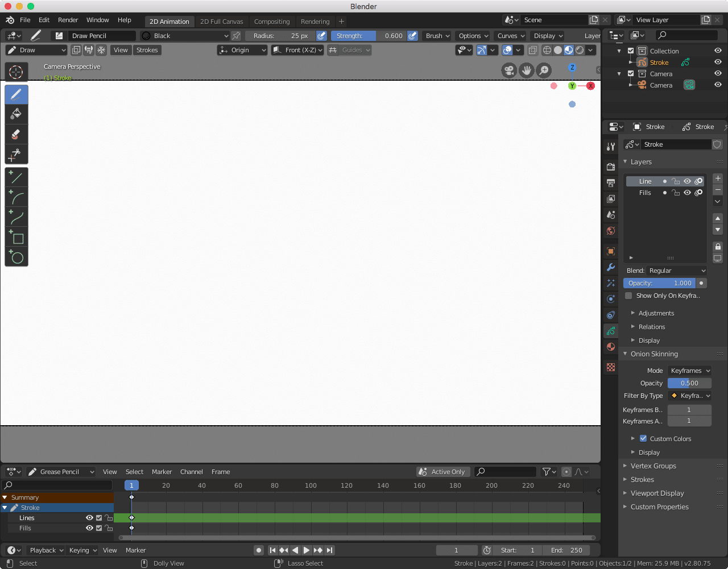The image size is (728, 569).
Task: Select the Cursor tool in toolbar
Action: point(16,72)
